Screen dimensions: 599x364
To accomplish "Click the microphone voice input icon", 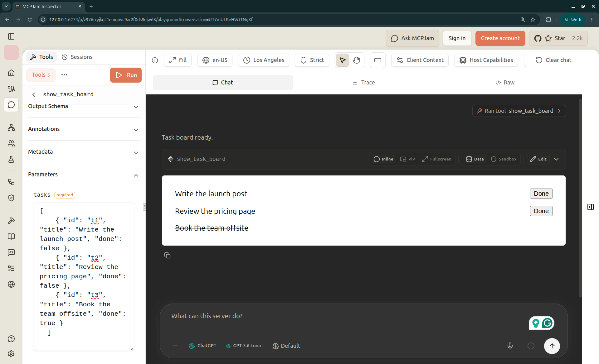I will tap(510, 346).
